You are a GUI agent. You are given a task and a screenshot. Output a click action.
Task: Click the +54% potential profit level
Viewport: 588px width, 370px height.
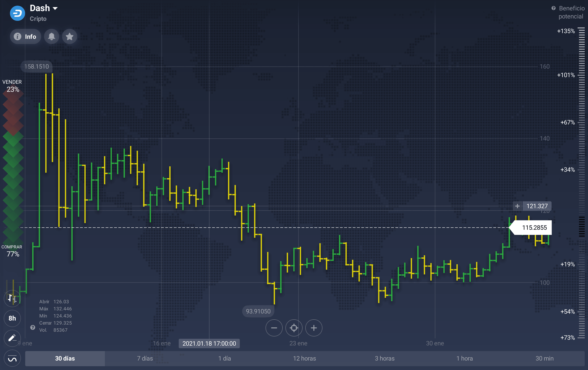click(567, 312)
